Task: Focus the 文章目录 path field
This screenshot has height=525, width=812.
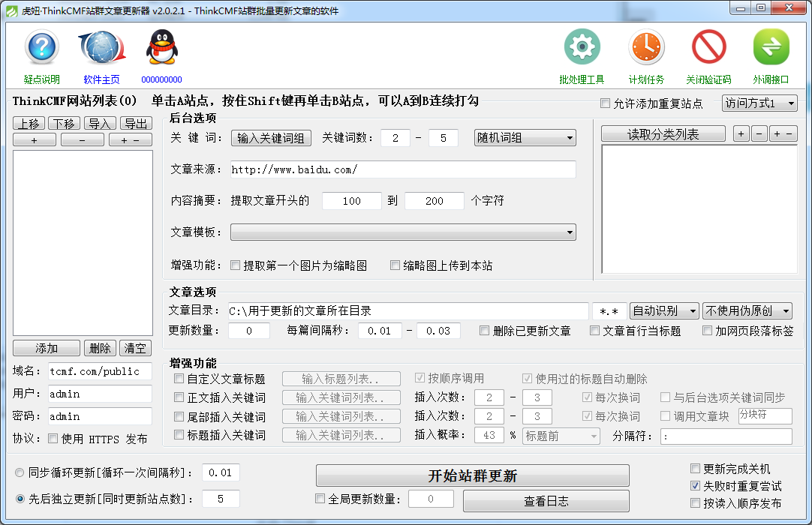Action: click(408, 310)
